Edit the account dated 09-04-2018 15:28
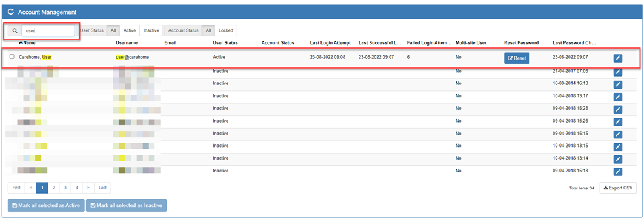This screenshot has width=644, height=221. pos(618,109)
